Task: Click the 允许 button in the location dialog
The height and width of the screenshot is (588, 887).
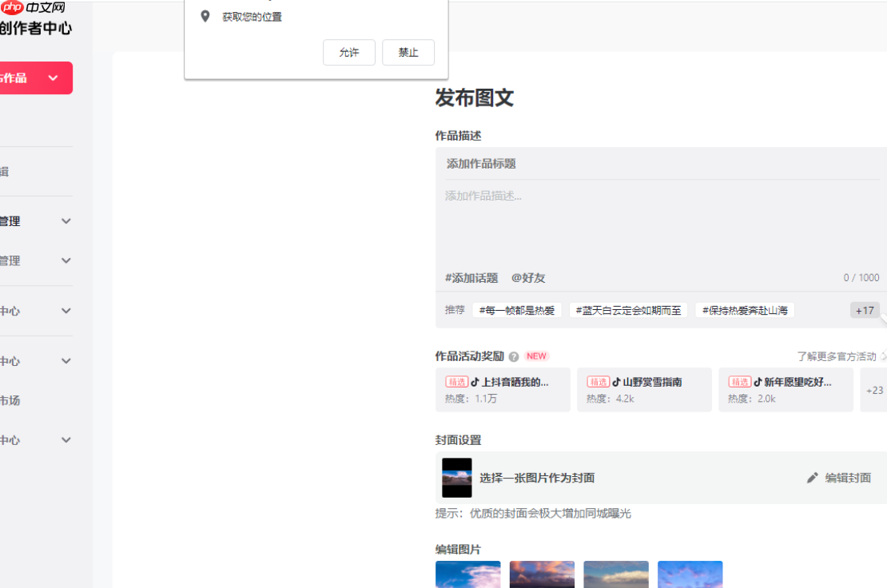Action: [348, 52]
